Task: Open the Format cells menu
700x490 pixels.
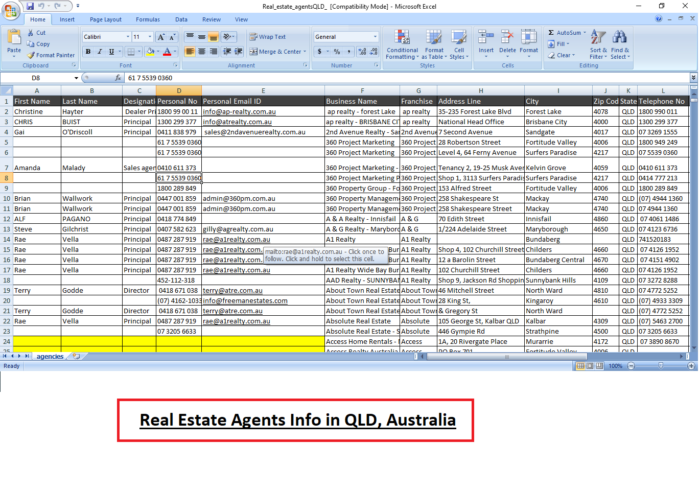Action: [529, 43]
